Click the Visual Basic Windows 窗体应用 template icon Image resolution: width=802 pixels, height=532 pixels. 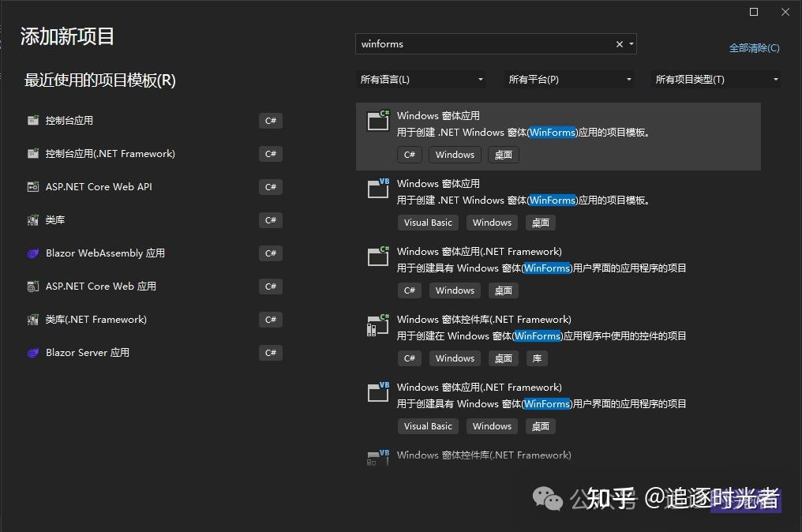377,189
